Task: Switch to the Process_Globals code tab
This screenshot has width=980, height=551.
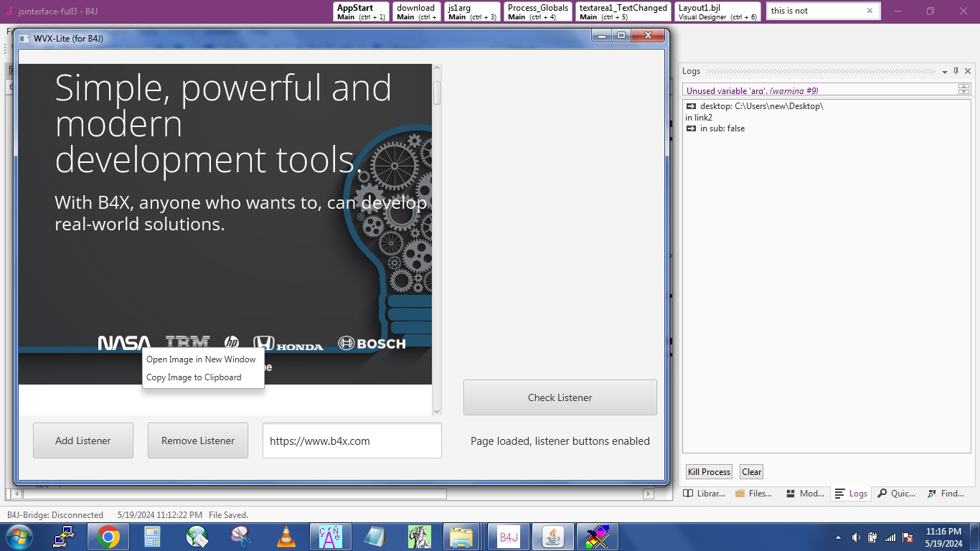Action: tap(538, 11)
